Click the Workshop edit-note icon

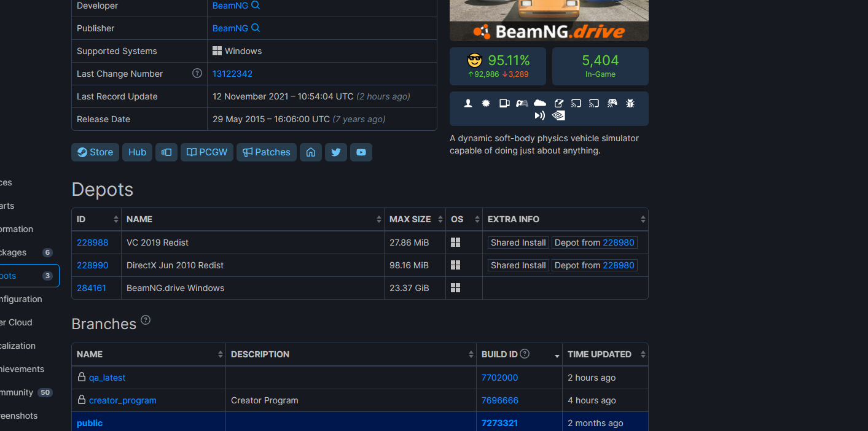coord(558,103)
